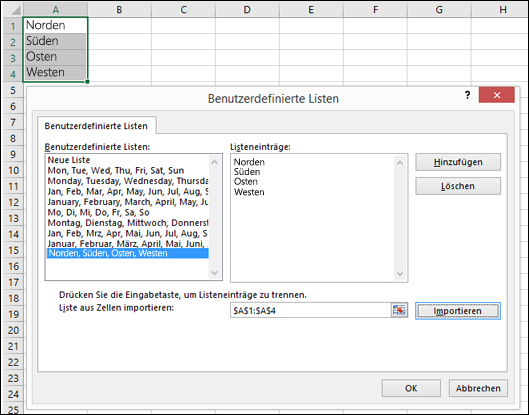Select column D header
The width and height of the screenshot is (529, 415).
click(247, 9)
